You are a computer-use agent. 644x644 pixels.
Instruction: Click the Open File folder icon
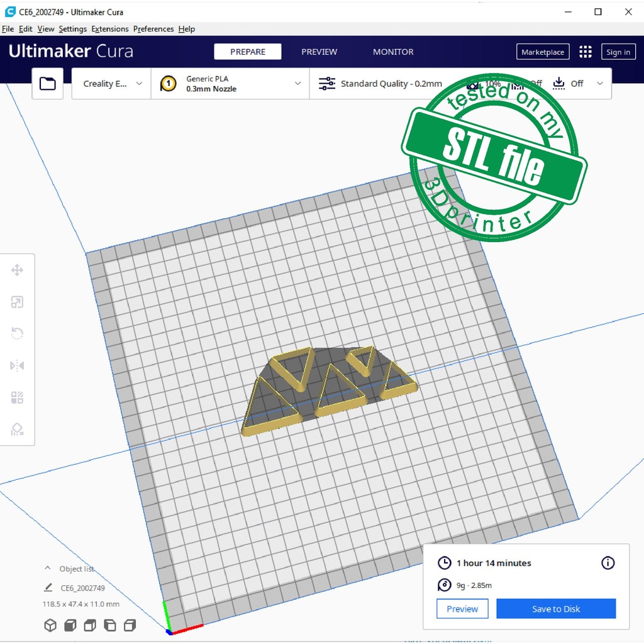[48, 84]
